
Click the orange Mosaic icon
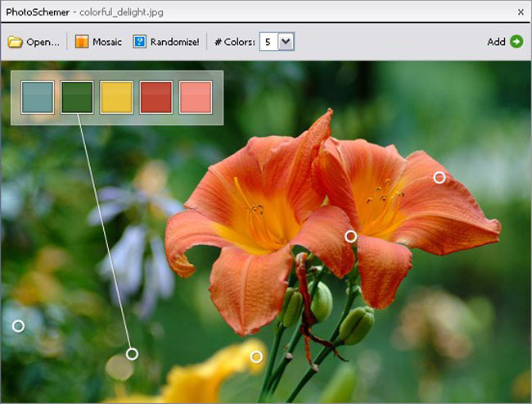(82, 42)
